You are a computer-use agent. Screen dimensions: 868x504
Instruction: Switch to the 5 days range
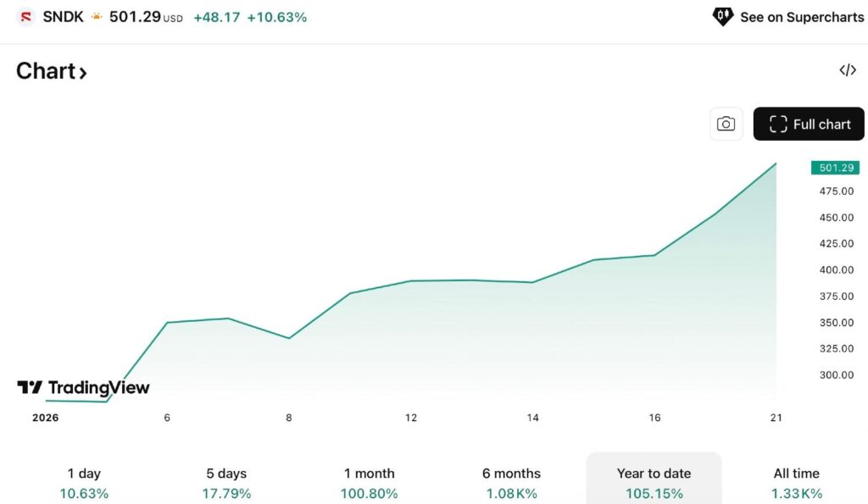227,483
